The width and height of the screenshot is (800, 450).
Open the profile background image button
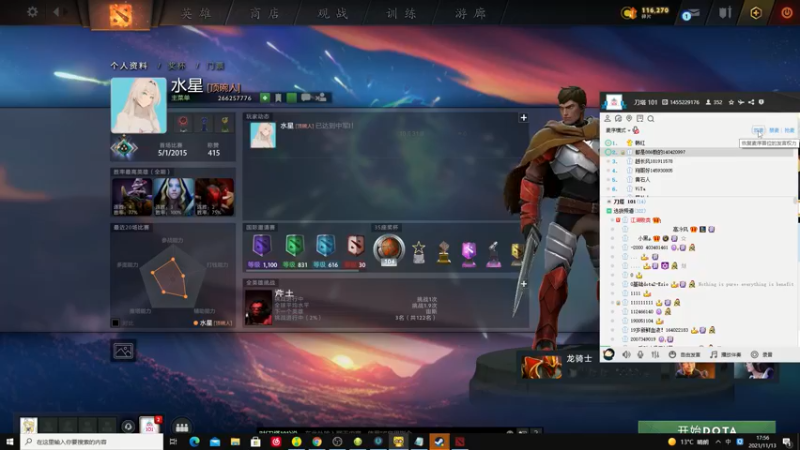pyautogui.click(x=123, y=351)
